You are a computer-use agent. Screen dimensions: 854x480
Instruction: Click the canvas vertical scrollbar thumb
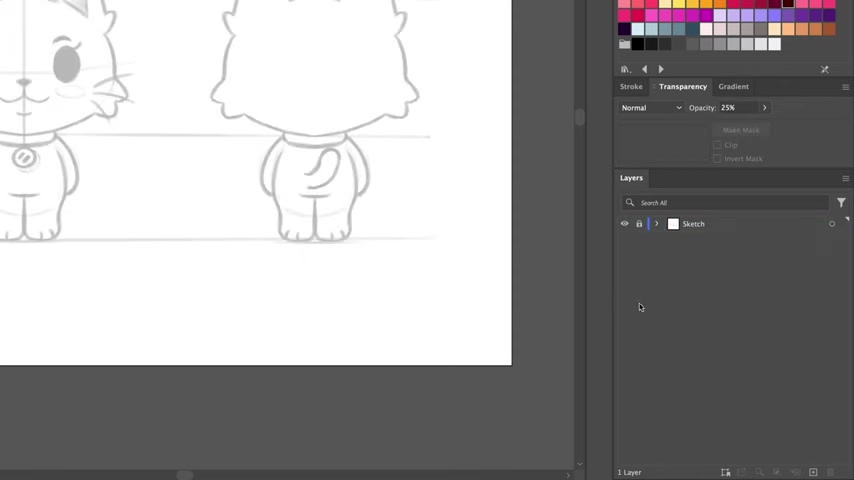(x=580, y=117)
